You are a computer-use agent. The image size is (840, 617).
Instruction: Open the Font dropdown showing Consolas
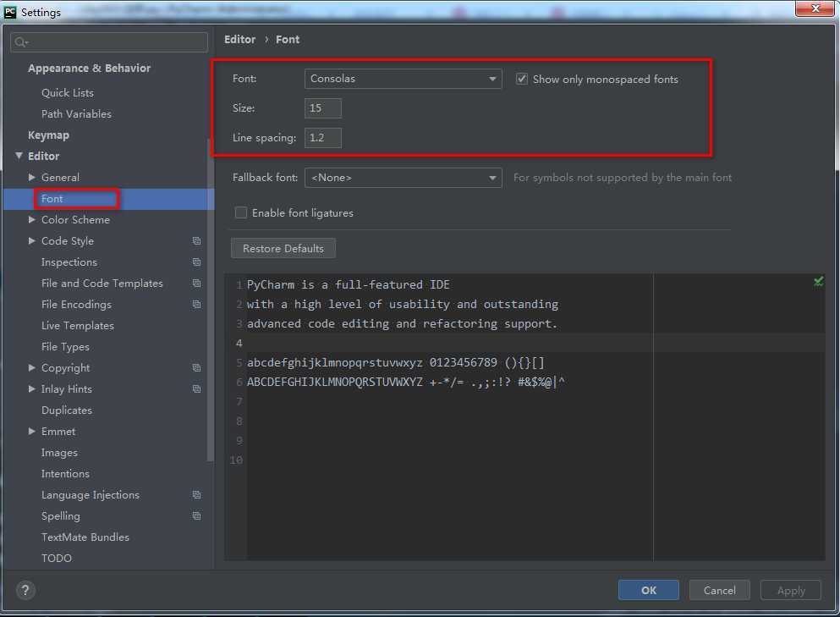tap(403, 79)
